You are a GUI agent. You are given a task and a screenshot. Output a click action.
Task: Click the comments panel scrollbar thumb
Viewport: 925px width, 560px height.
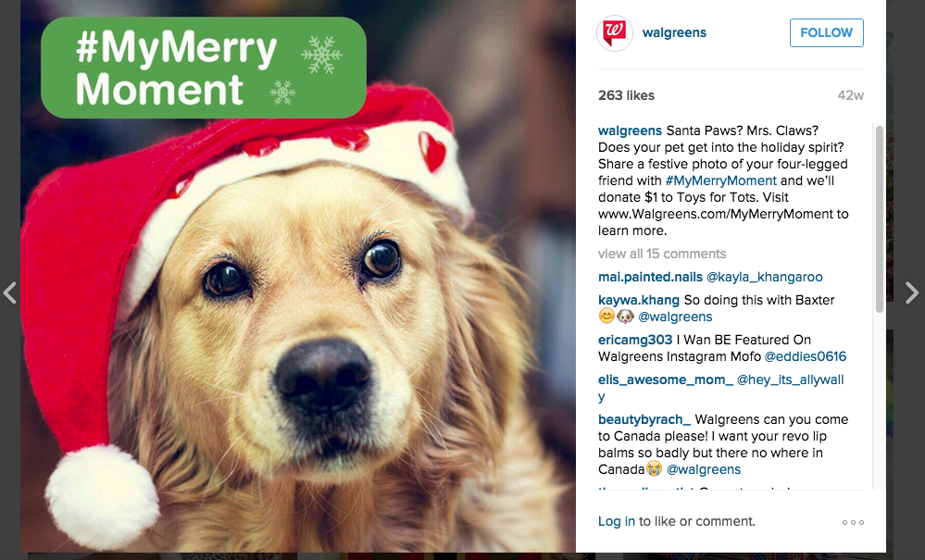pyautogui.click(x=879, y=218)
